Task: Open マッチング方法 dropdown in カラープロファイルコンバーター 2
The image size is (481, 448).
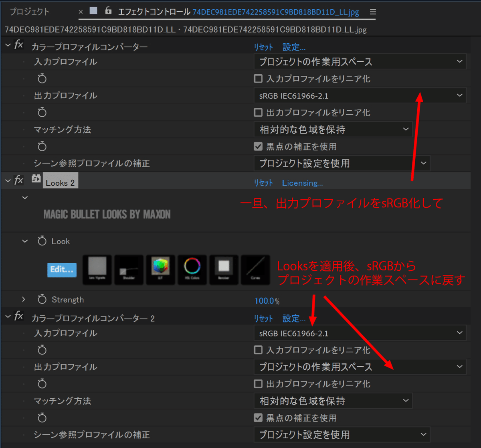Action: point(333,401)
